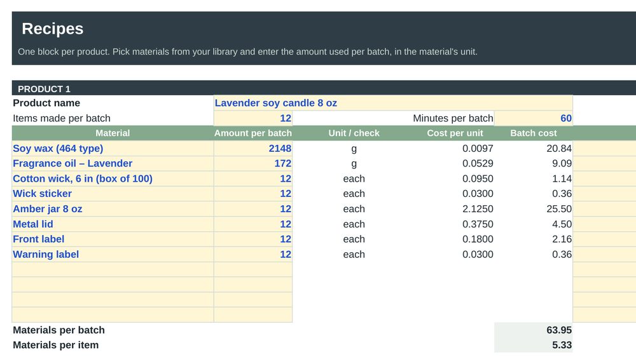This screenshot has height=364, width=636.
Task: Select the Amber jar amount per batch cell
Action: [252, 209]
